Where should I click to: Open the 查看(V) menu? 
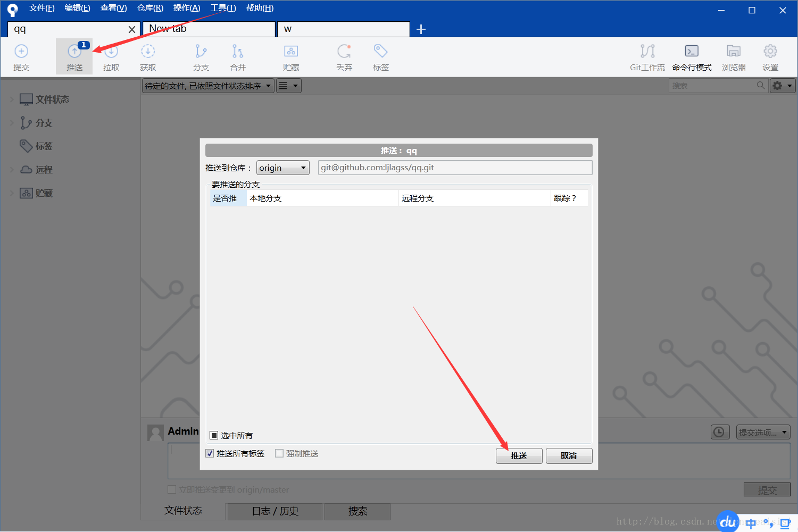[x=113, y=8]
